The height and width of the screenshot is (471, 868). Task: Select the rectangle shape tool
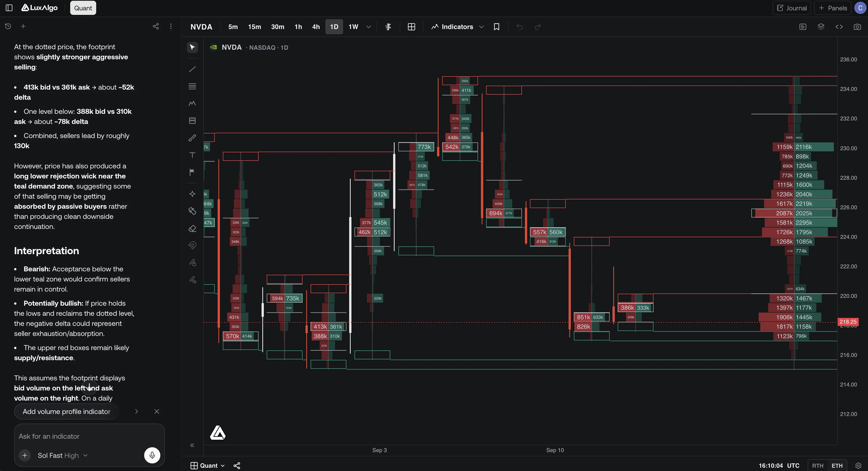(192, 121)
